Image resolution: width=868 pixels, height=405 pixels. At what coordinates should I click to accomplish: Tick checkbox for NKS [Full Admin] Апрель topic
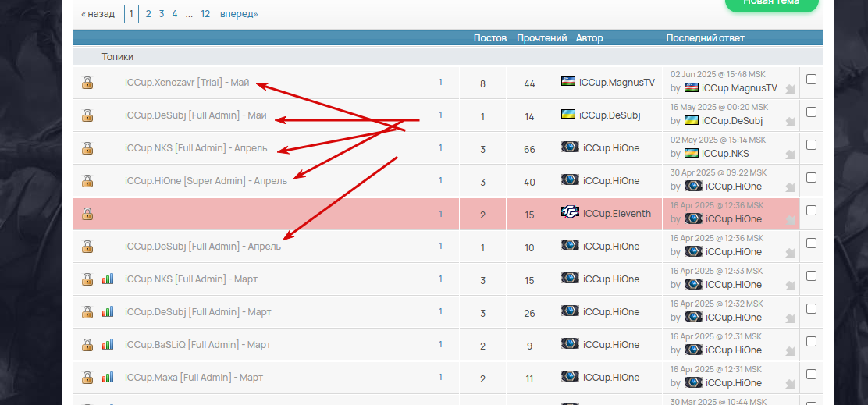click(811, 144)
